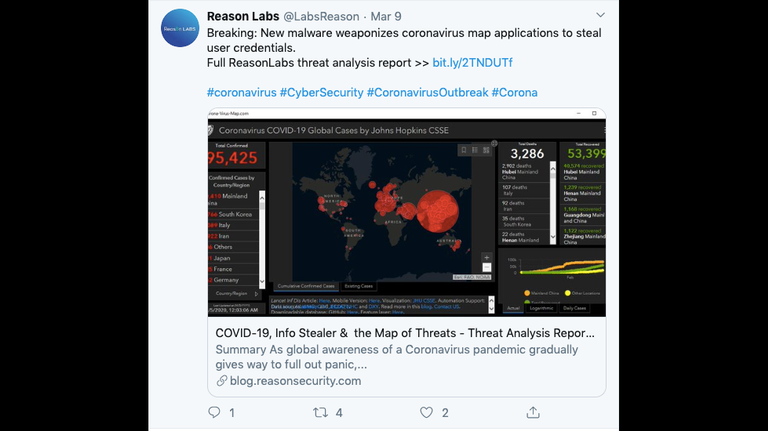The image size is (768, 431).
Task: Click the retweet count 4
Action: pos(339,413)
